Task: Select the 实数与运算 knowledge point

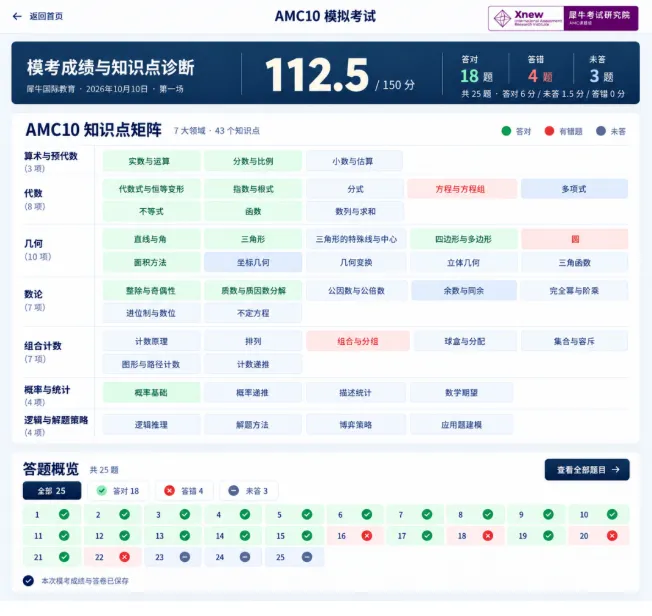Action: tap(151, 161)
